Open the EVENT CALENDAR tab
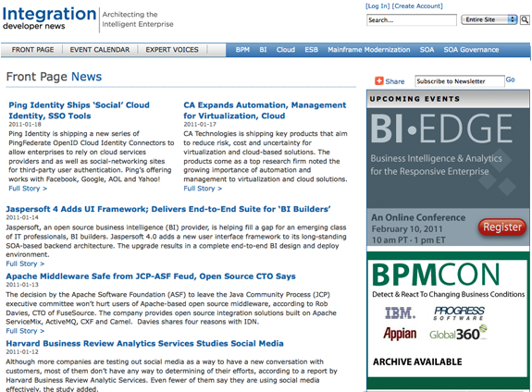This screenshot has width=532, height=392. coord(100,50)
